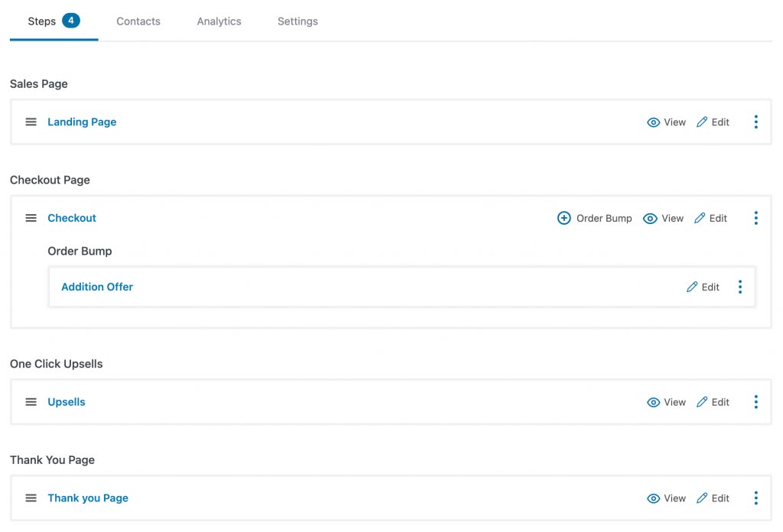Open the Analytics tab
This screenshot has height=532, width=783.
[x=219, y=21]
